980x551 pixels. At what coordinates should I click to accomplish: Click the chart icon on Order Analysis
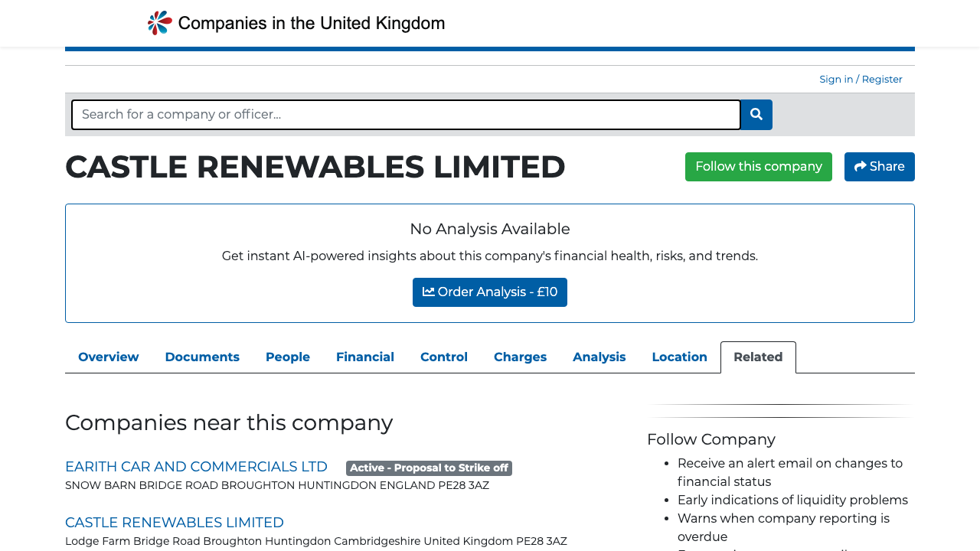429,291
